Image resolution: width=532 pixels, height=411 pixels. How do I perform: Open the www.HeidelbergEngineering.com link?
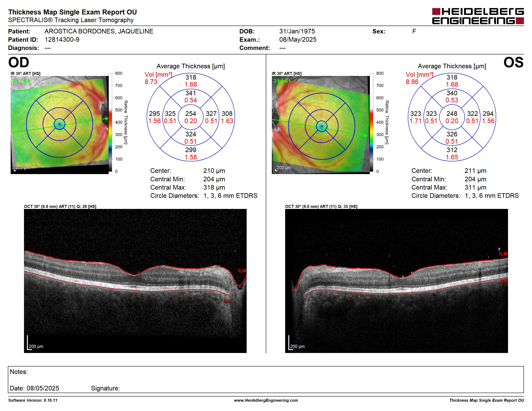(266, 400)
